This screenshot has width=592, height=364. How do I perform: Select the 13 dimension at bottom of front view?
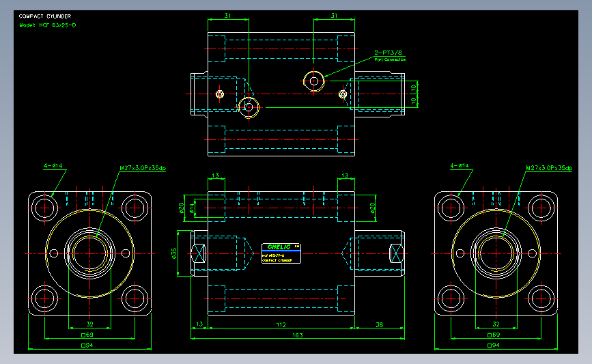pos(199,324)
